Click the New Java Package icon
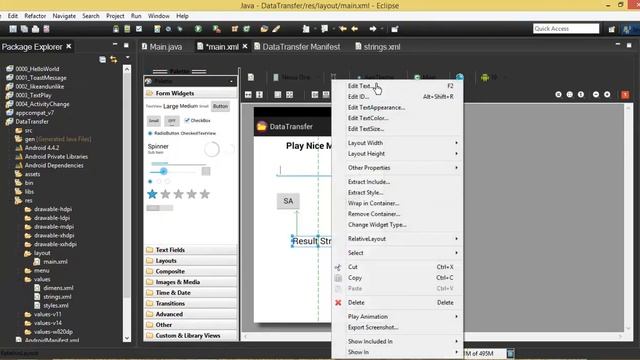This screenshot has width=640, height=360. (x=235, y=29)
